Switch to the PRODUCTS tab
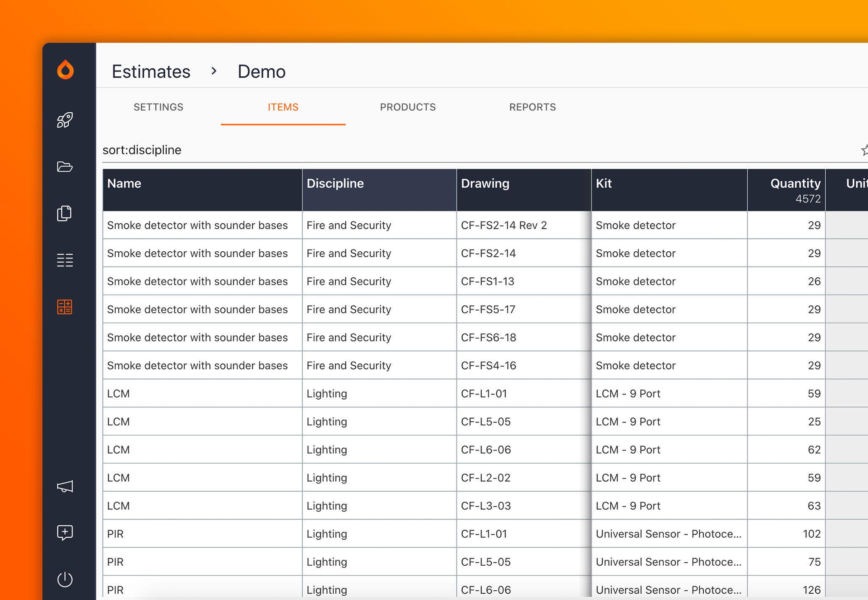 [x=408, y=107]
